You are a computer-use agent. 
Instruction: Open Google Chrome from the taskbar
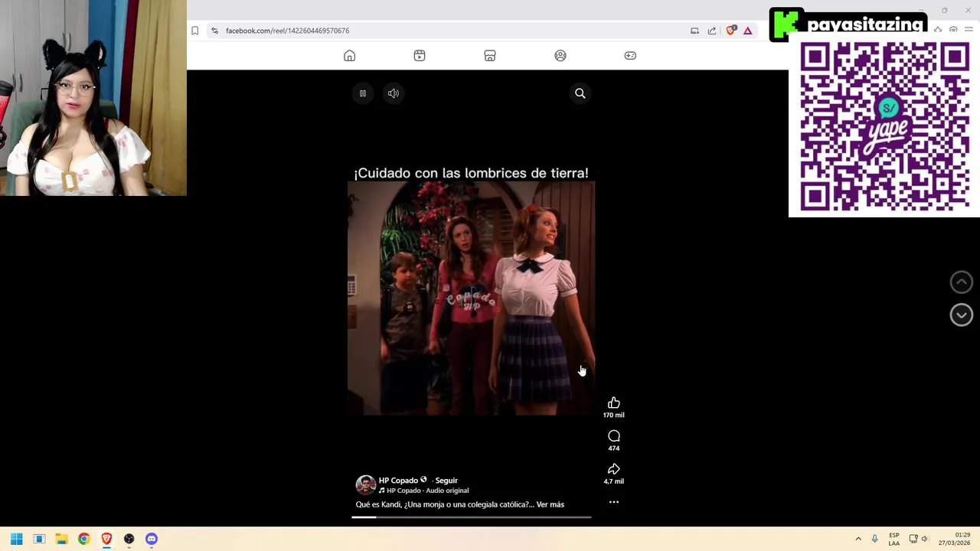pos(84,539)
